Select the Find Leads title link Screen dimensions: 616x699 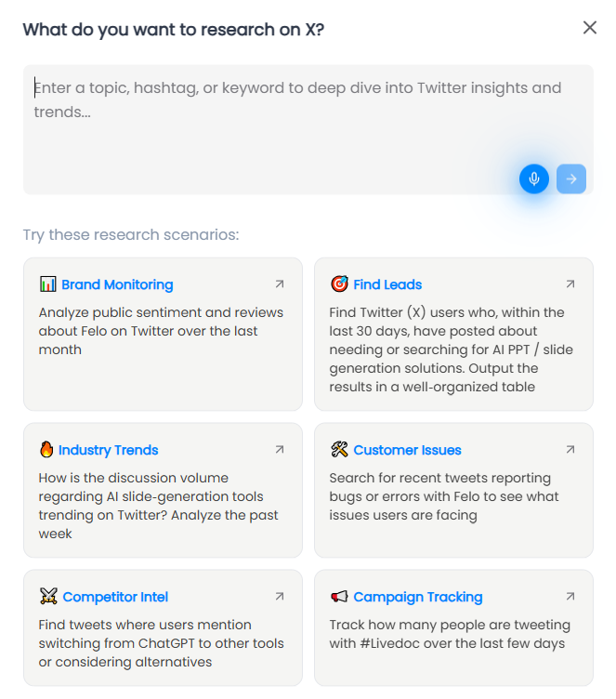(387, 284)
